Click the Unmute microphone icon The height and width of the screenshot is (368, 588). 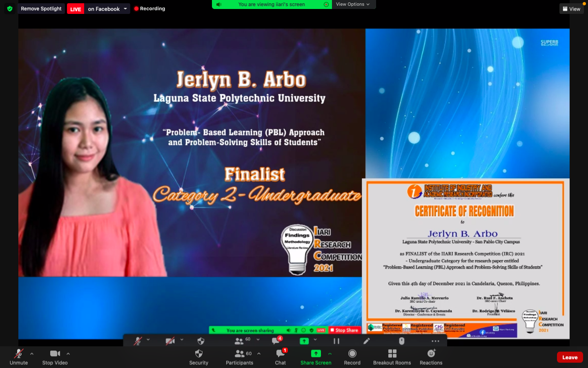pyautogui.click(x=19, y=354)
